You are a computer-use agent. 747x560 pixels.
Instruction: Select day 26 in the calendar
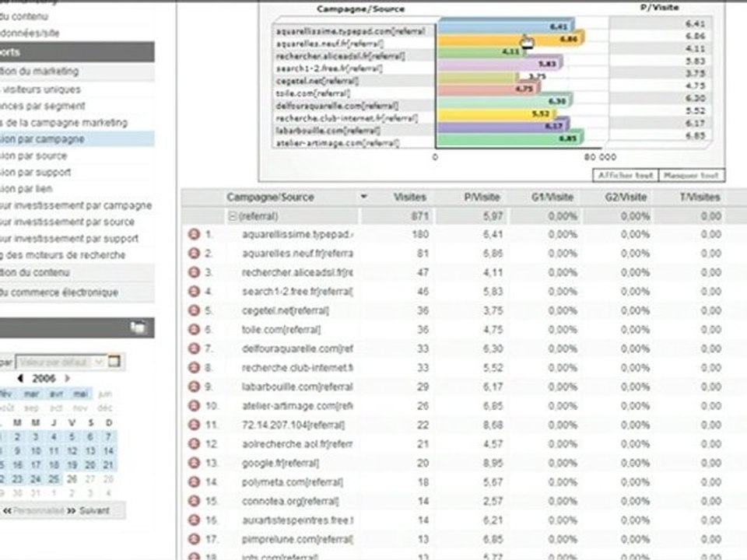tap(72, 479)
